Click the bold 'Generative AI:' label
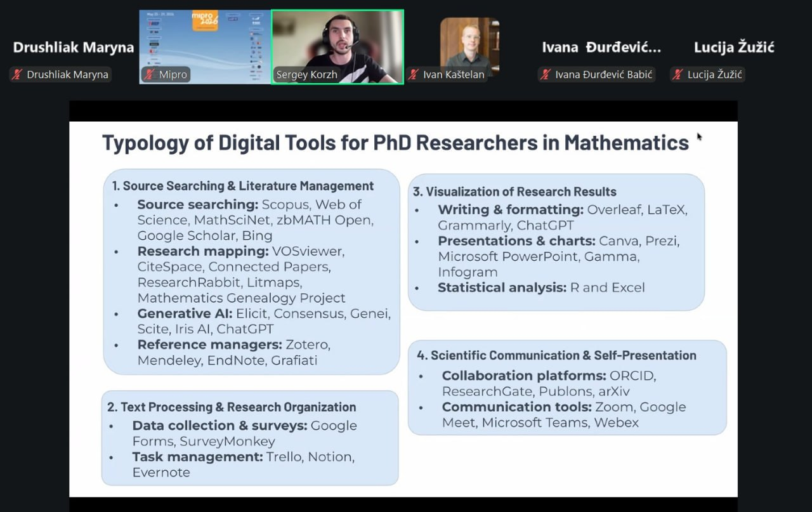The image size is (812, 512). click(x=185, y=314)
